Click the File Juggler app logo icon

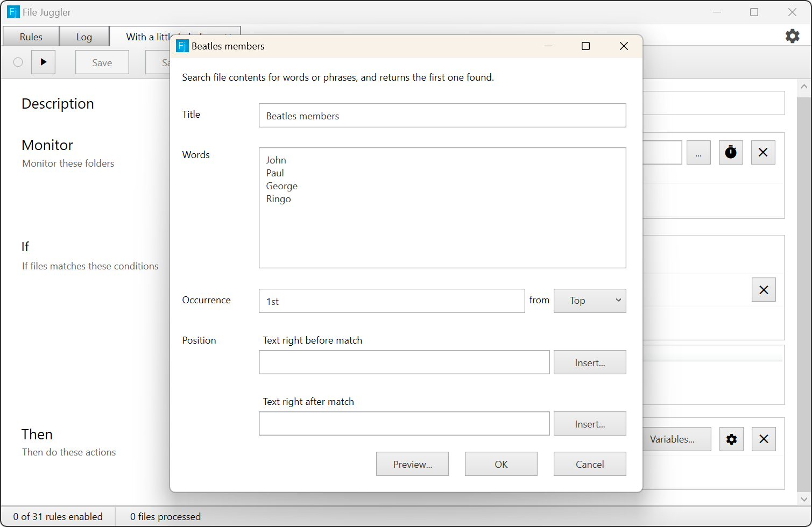click(13, 12)
